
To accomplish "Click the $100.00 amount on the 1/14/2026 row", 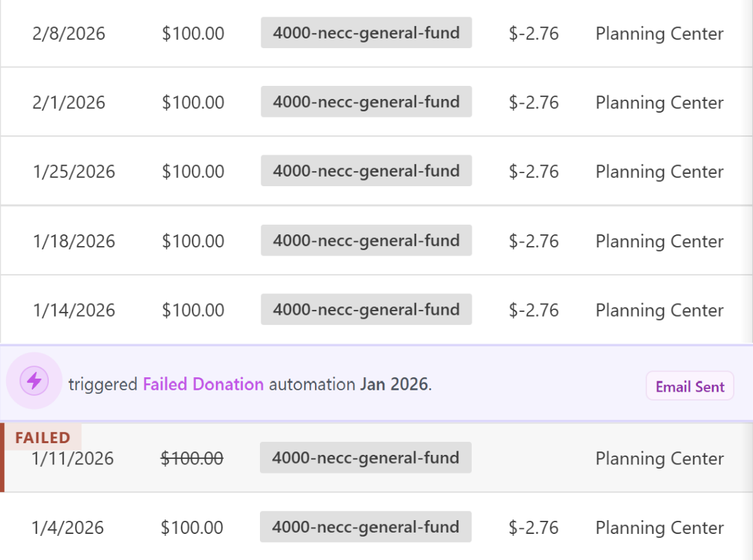I will click(x=193, y=310).
